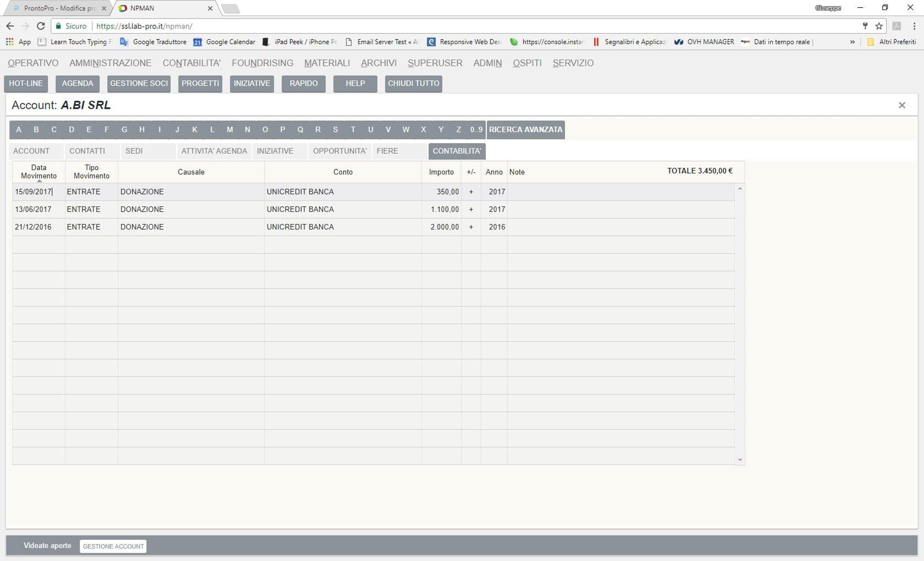Open the SUPERUSER menu
The height and width of the screenshot is (561, 924).
435,63
